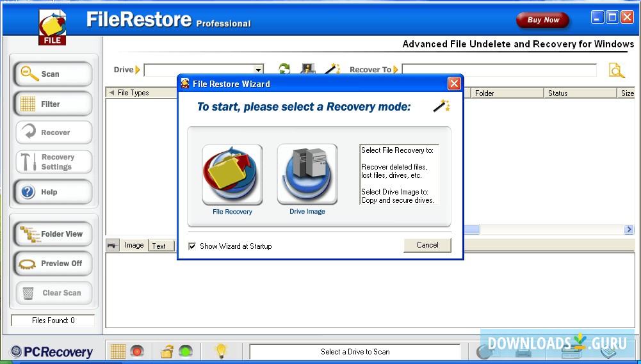This screenshot has width=641, height=364.
Task: Open Recovery Settings
Action: click(54, 162)
